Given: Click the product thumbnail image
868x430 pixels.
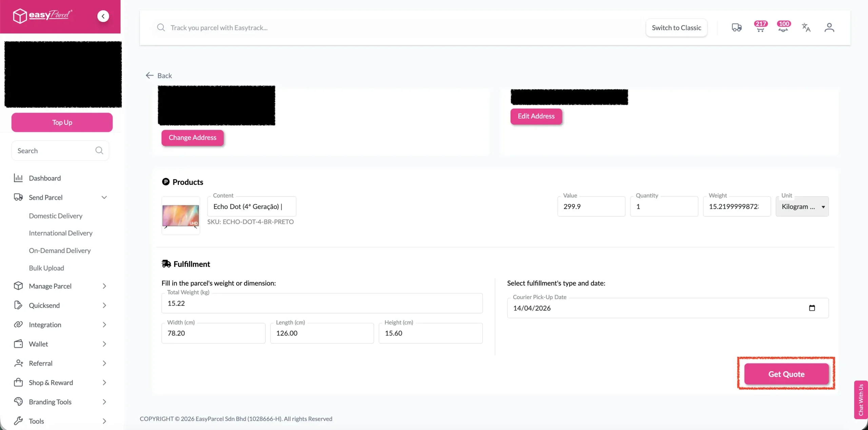Looking at the screenshot, I should pyautogui.click(x=181, y=215).
